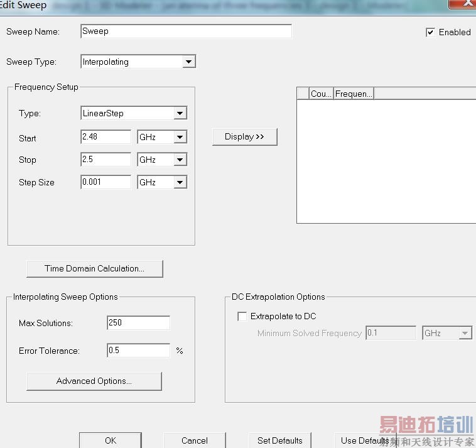This screenshot has width=476, height=448.
Task: Open Time Domain Calculation dialog
Action: click(x=95, y=269)
